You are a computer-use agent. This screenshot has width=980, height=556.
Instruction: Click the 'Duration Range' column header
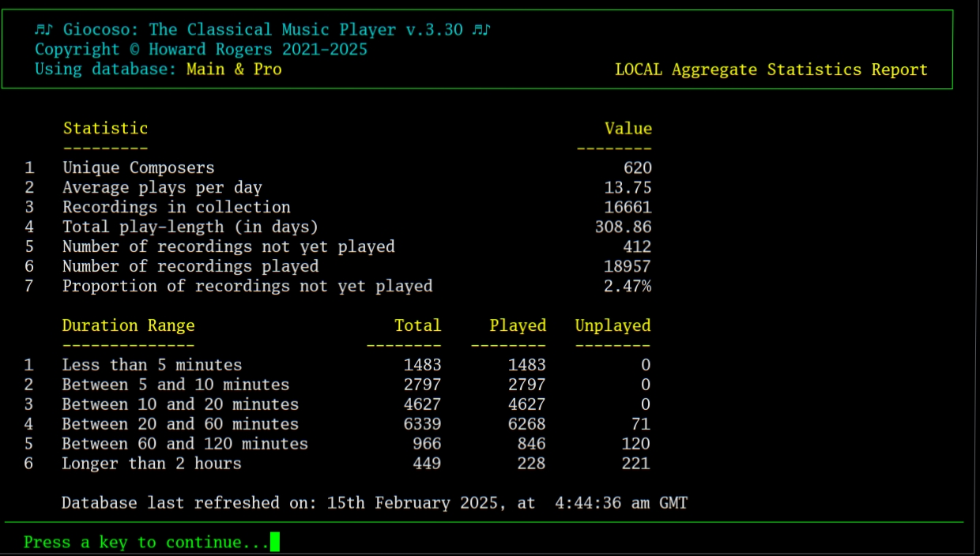point(128,325)
